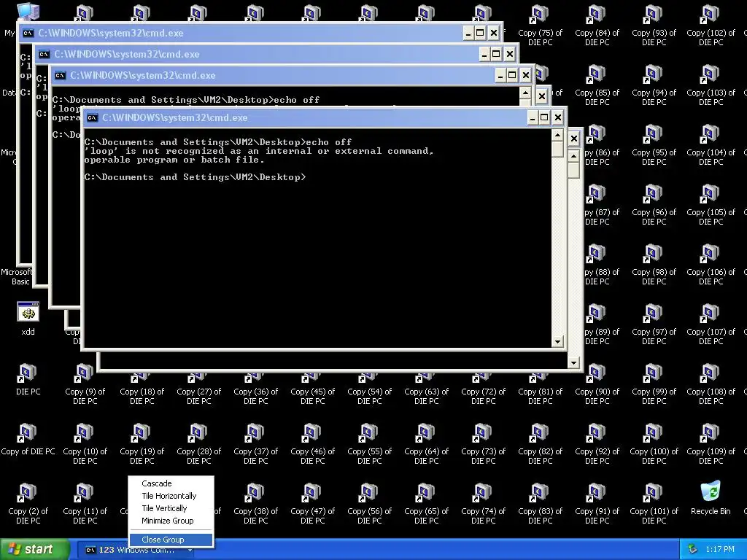Select Copy (63) of DIE PC icon
Screen dimensions: 747x560
tap(426, 389)
